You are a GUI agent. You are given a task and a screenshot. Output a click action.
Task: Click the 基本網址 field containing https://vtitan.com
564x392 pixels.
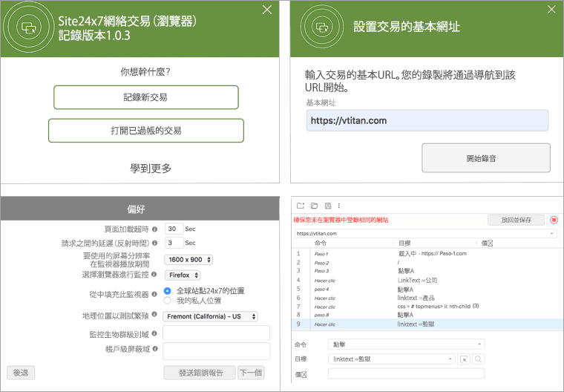click(x=427, y=120)
